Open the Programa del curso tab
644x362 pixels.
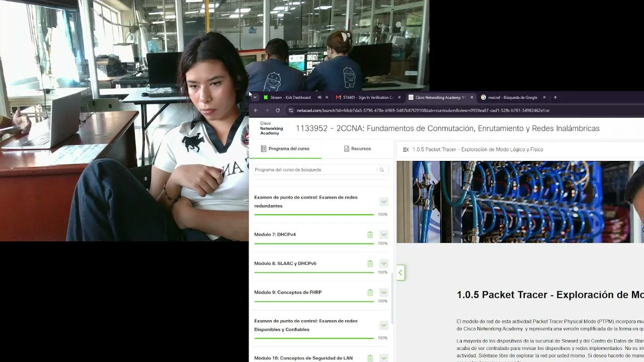click(285, 149)
